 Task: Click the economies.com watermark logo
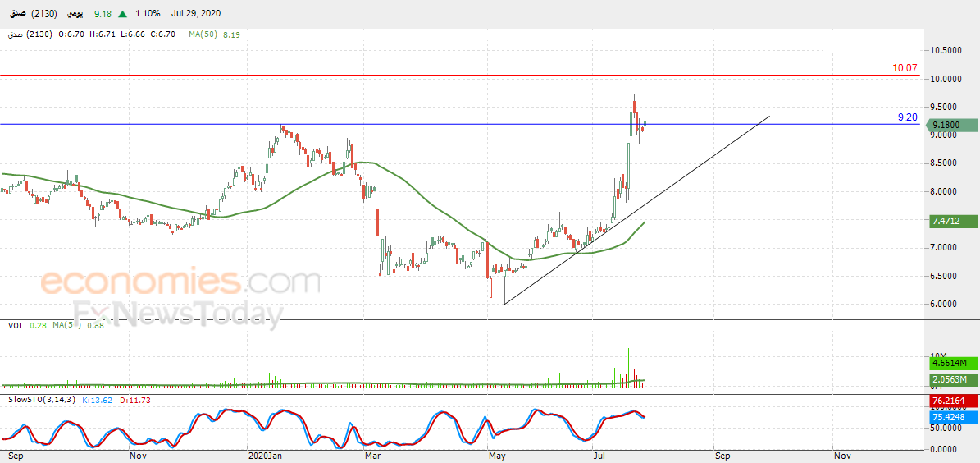(x=180, y=281)
